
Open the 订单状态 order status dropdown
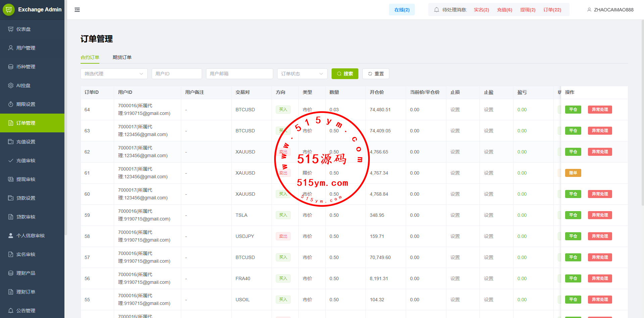coord(302,74)
